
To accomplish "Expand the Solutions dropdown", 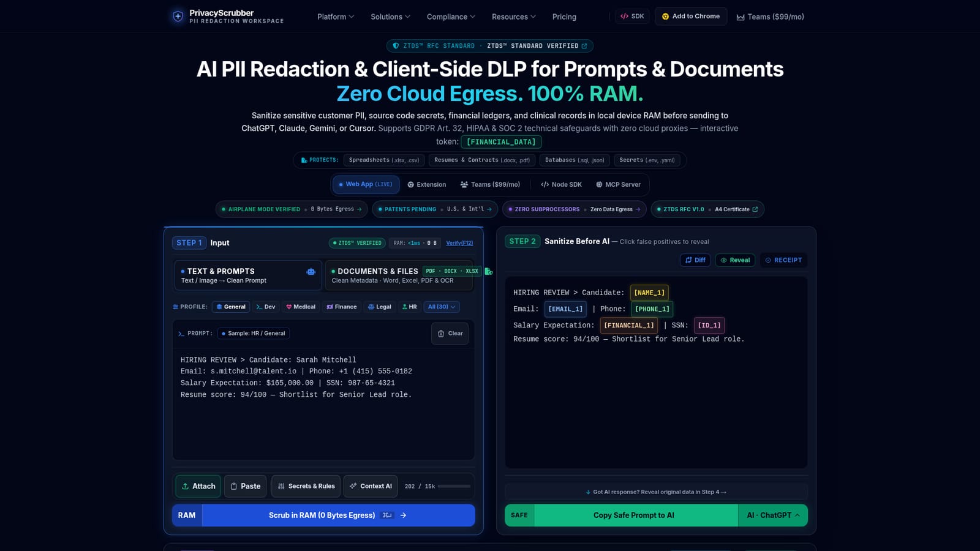I will (390, 17).
